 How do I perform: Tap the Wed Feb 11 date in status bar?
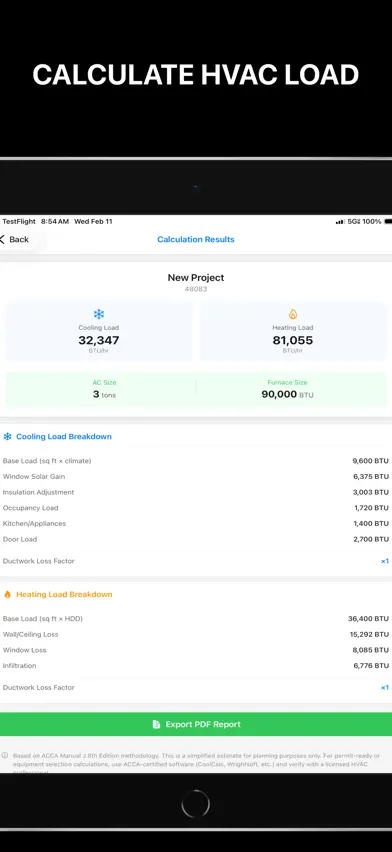(x=94, y=222)
